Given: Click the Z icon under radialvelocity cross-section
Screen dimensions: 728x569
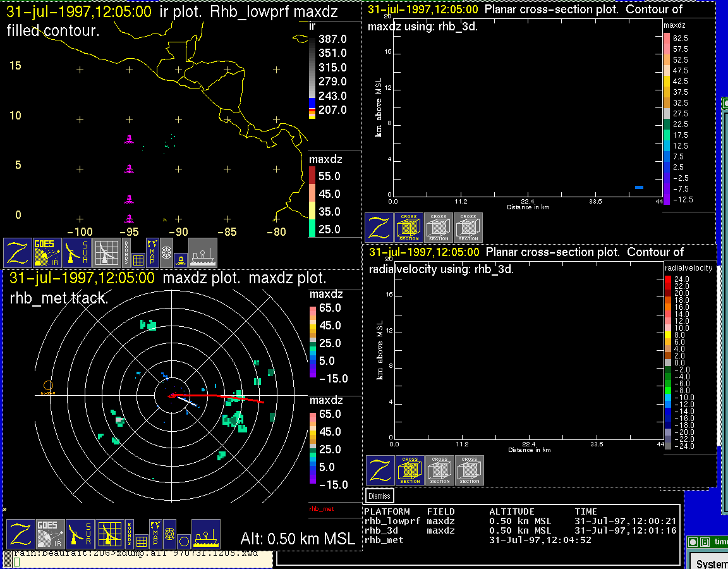Looking at the screenshot, I should pos(380,470).
